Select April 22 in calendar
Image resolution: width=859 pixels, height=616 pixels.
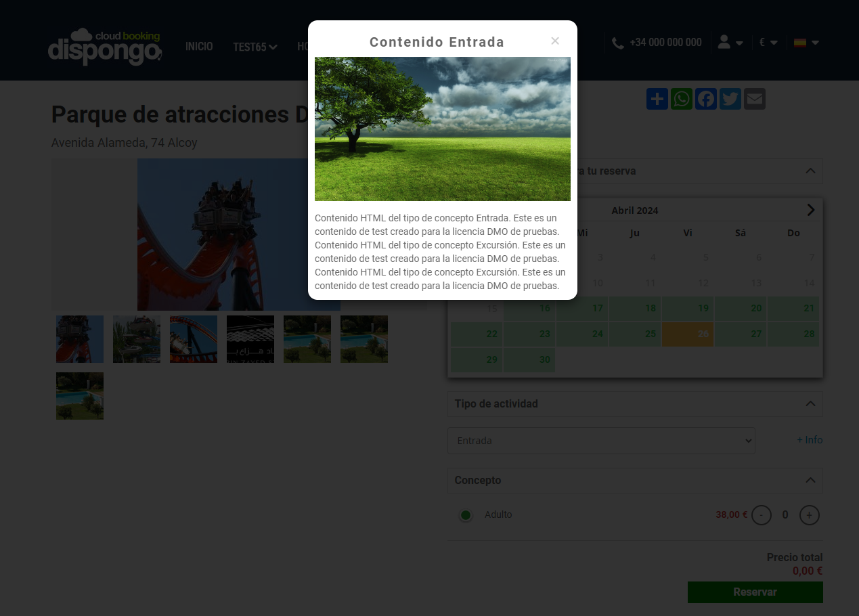477,334
